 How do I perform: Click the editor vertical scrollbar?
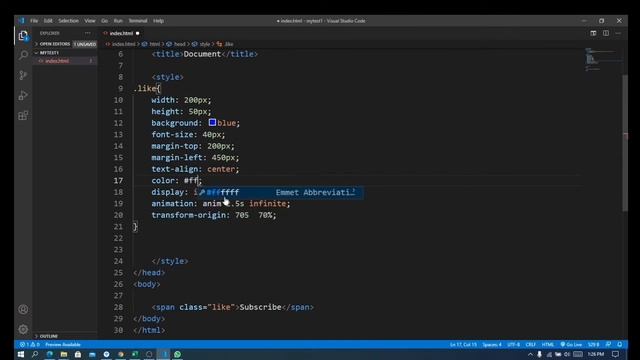coord(625,143)
